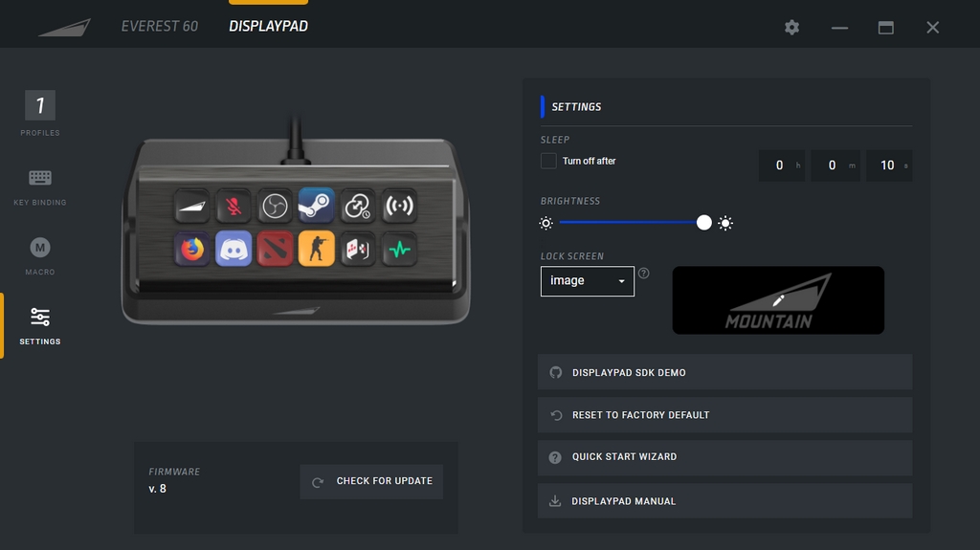Select the OBS Studio key on DisplayPad
980x550 pixels.
click(x=275, y=207)
